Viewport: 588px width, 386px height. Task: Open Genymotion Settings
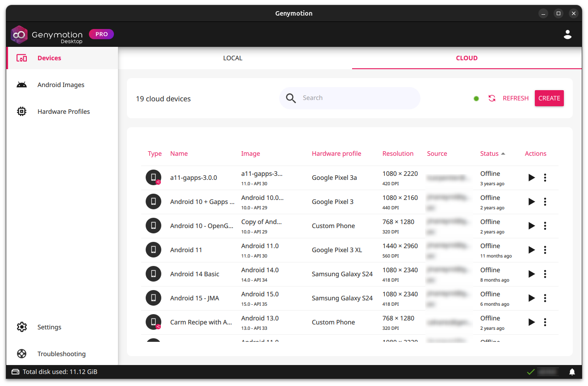(49, 327)
